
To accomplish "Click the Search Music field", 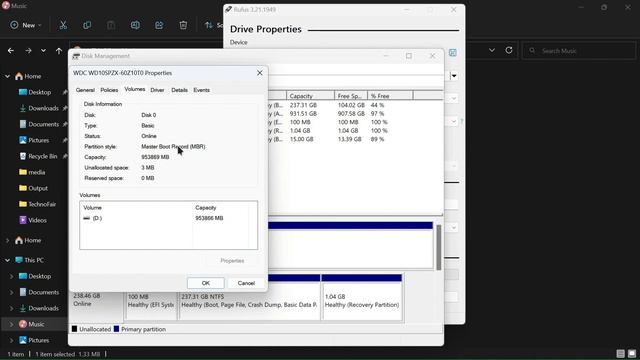I will (579, 51).
